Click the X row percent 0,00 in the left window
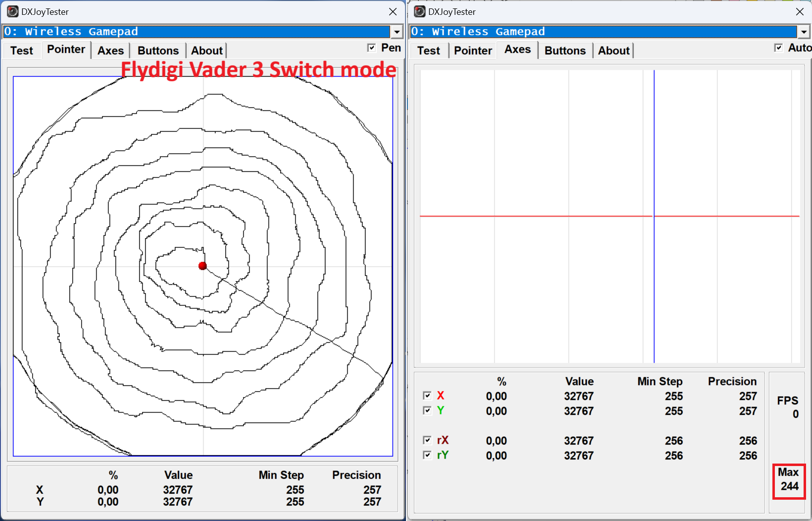The image size is (812, 521). [x=108, y=490]
